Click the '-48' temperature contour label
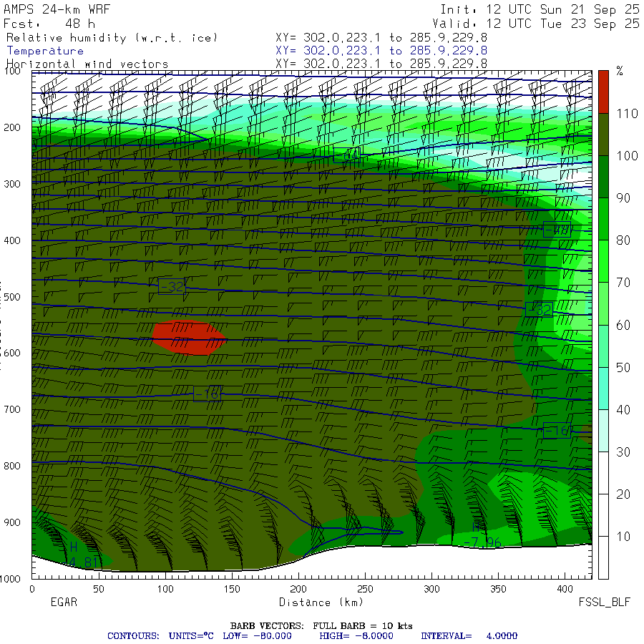The image size is (644, 644). pos(557,230)
